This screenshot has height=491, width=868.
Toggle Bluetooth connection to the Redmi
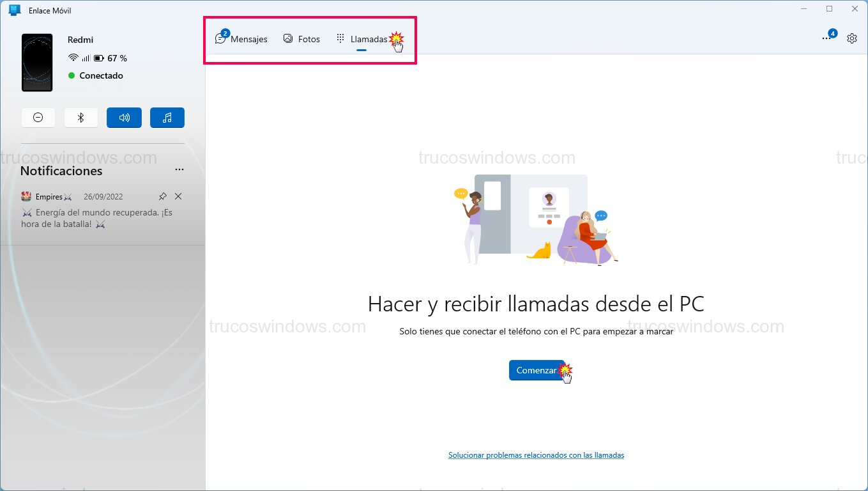[x=81, y=118]
